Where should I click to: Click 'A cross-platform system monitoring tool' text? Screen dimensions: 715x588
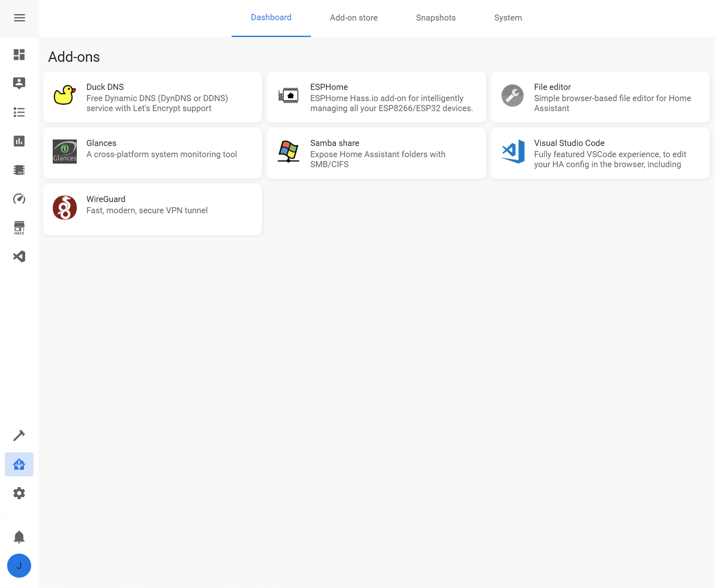click(x=162, y=154)
